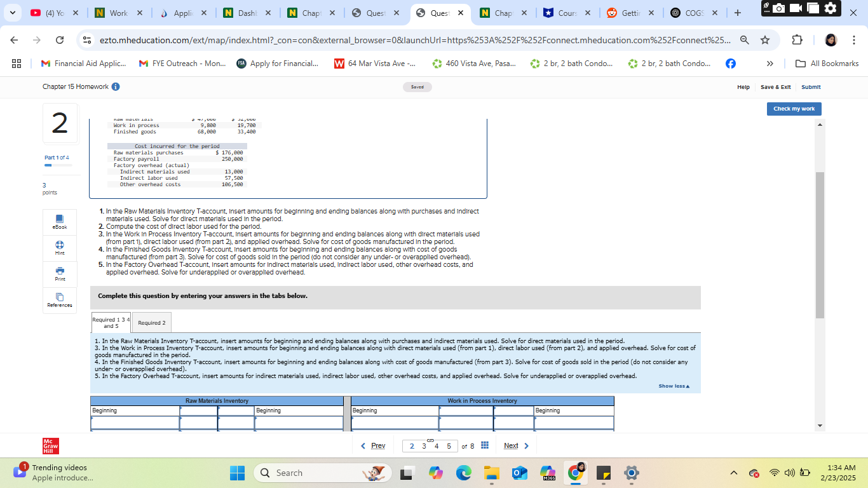Go to the previous question with Prev
The width and height of the screenshot is (868, 488).
[x=373, y=445]
